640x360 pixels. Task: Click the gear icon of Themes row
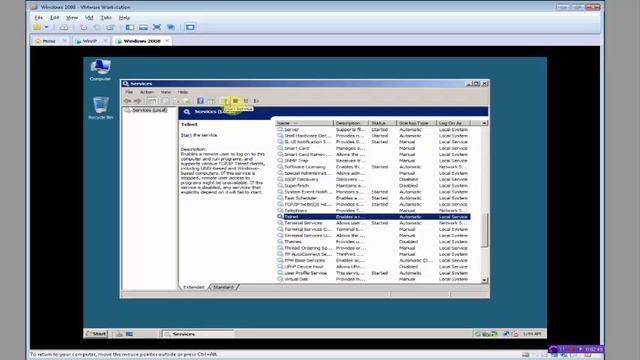[280, 242]
